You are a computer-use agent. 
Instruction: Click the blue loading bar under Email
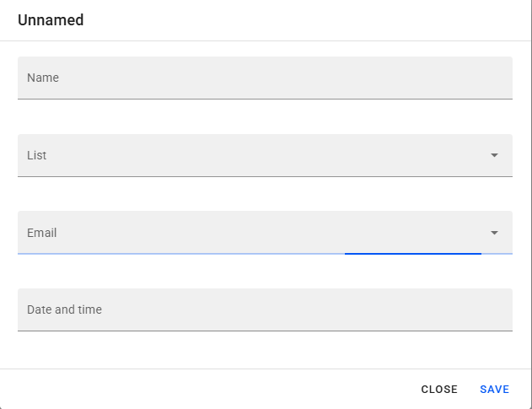click(412, 253)
